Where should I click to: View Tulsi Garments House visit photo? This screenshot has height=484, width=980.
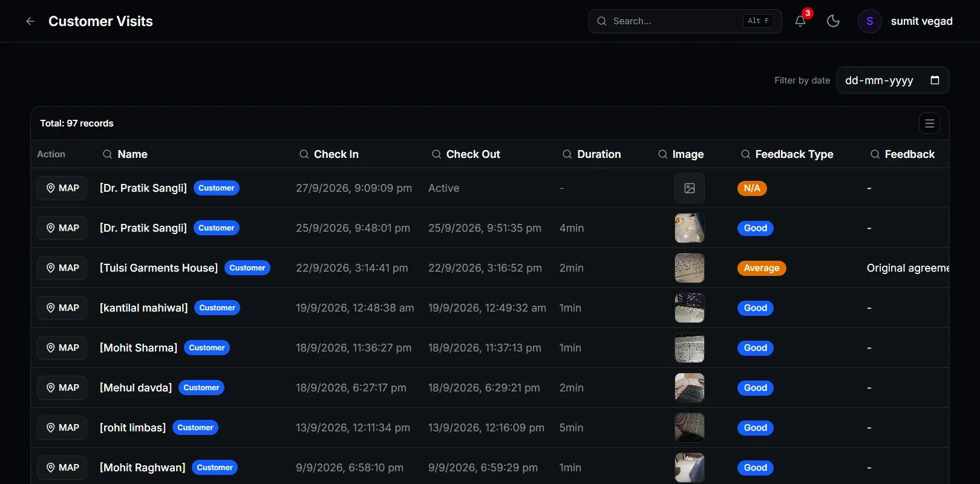point(690,268)
